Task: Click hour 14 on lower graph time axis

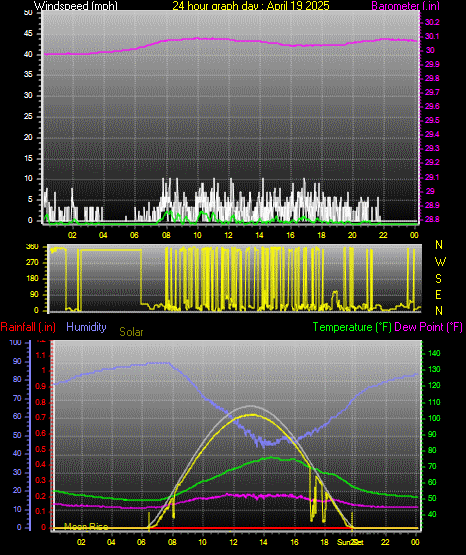Action: 263,542
